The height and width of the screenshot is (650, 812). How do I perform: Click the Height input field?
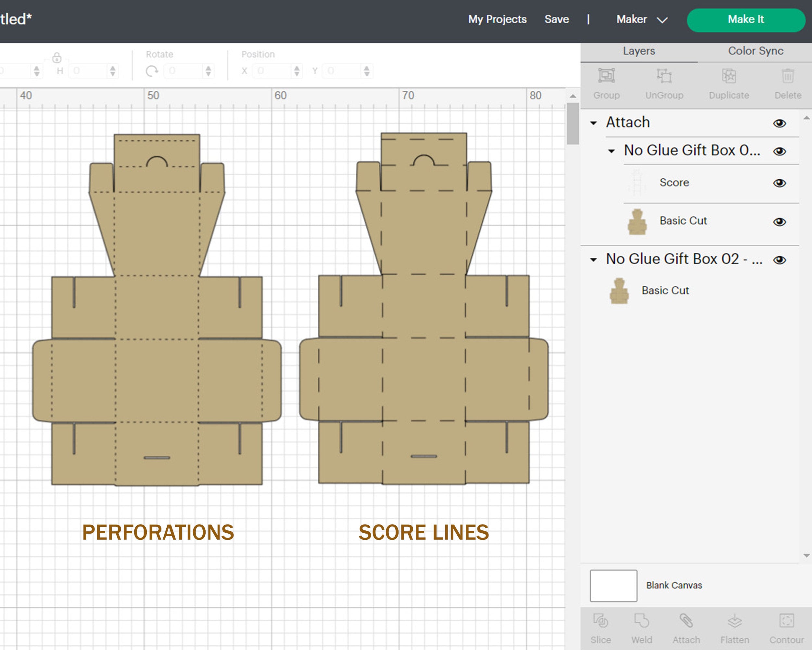pyautogui.click(x=88, y=71)
